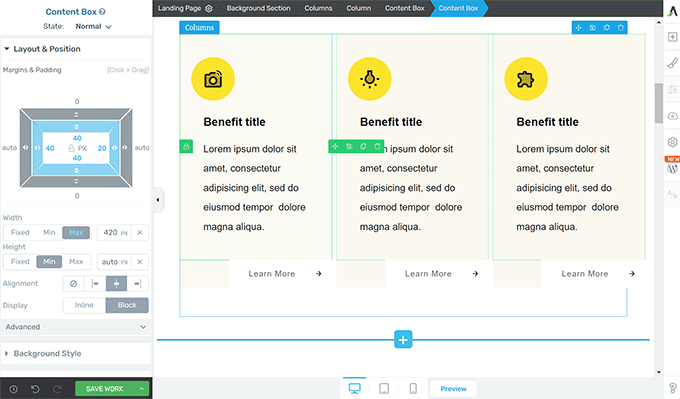The height and width of the screenshot is (399, 680).
Task: Click the Save Work button
Action: tap(105, 389)
